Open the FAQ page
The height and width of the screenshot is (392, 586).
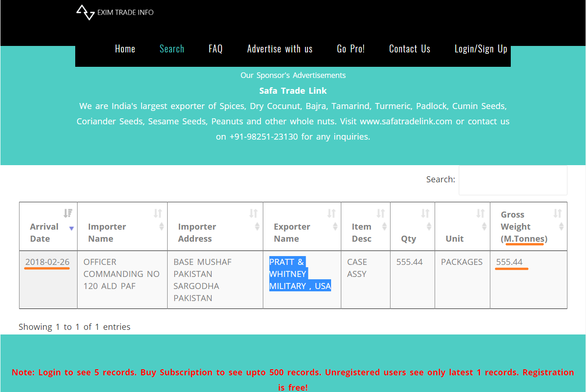coord(215,49)
